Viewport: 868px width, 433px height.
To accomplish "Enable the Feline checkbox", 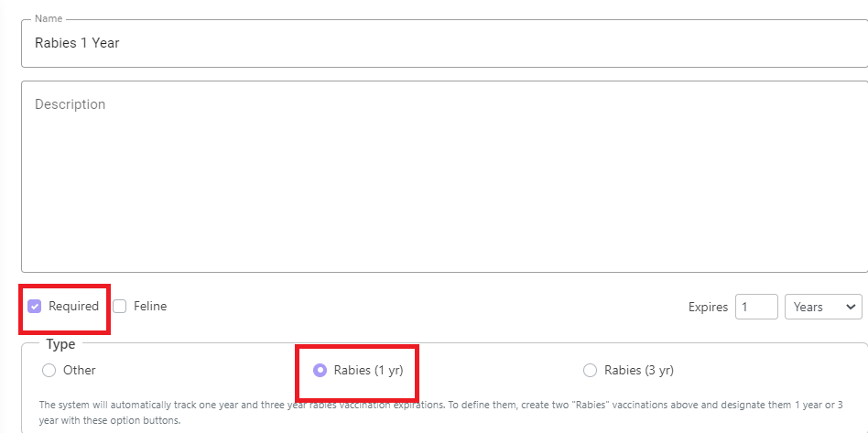I will coord(120,306).
